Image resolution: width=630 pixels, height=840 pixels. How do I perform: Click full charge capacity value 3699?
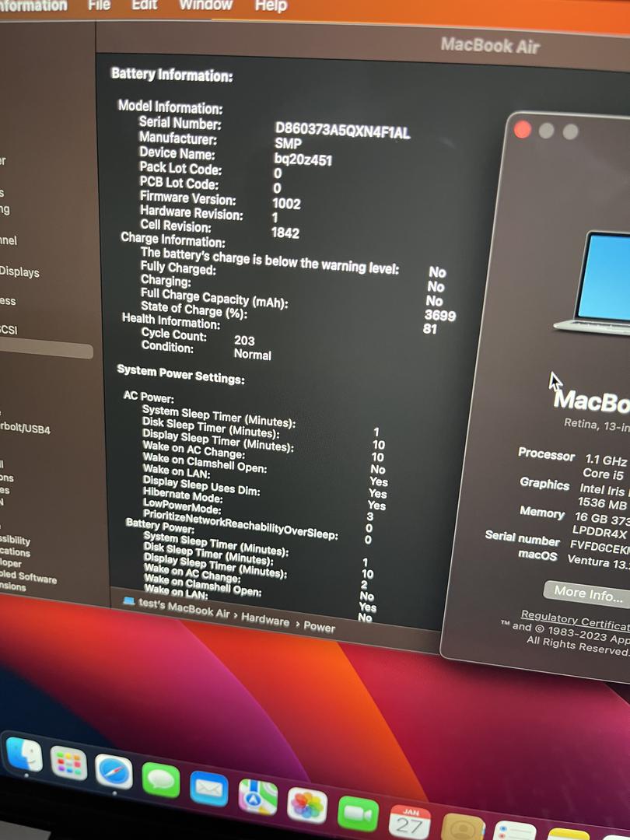pos(440,315)
